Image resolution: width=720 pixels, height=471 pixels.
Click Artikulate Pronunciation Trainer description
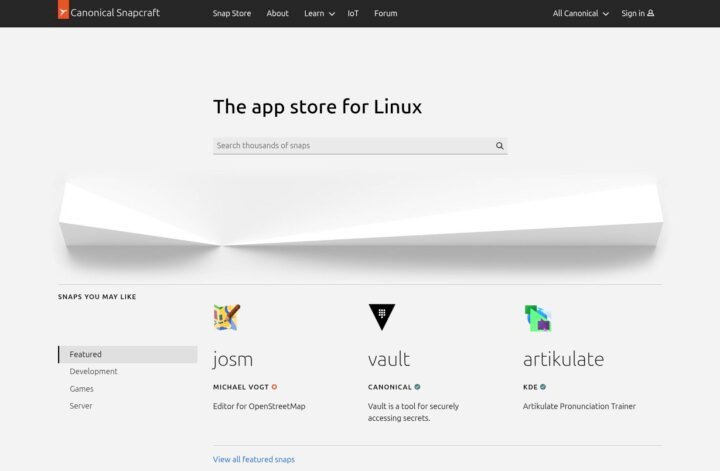579,406
